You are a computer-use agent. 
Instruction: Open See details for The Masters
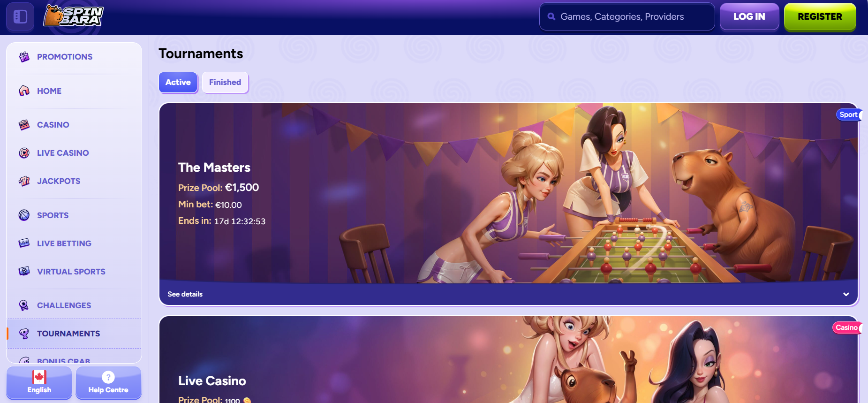click(185, 294)
